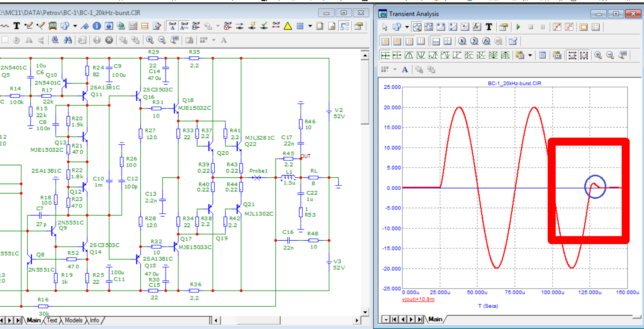Switch to Models tab in schematic window
Viewport: 644px width, 329px height.
pos(74,320)
